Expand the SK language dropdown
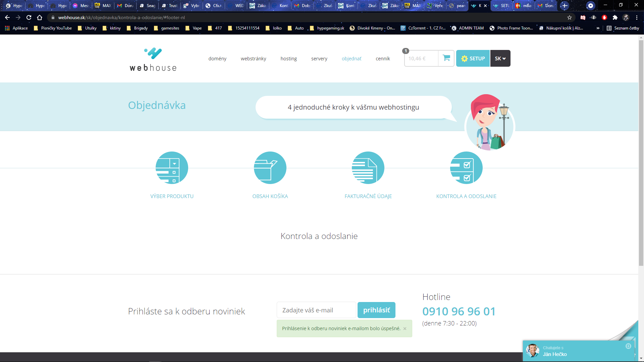Image resolution: width=644 pixels, height=362 pixels. [x=500, y=58]
